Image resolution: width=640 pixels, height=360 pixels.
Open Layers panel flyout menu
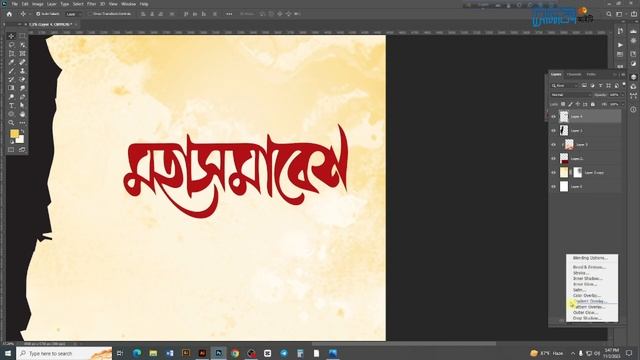(623, 75)
